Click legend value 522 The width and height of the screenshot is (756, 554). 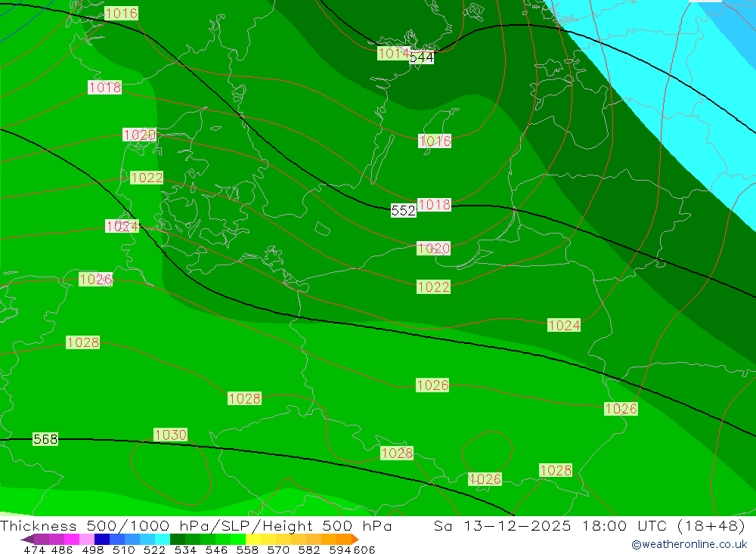[154, 550]
